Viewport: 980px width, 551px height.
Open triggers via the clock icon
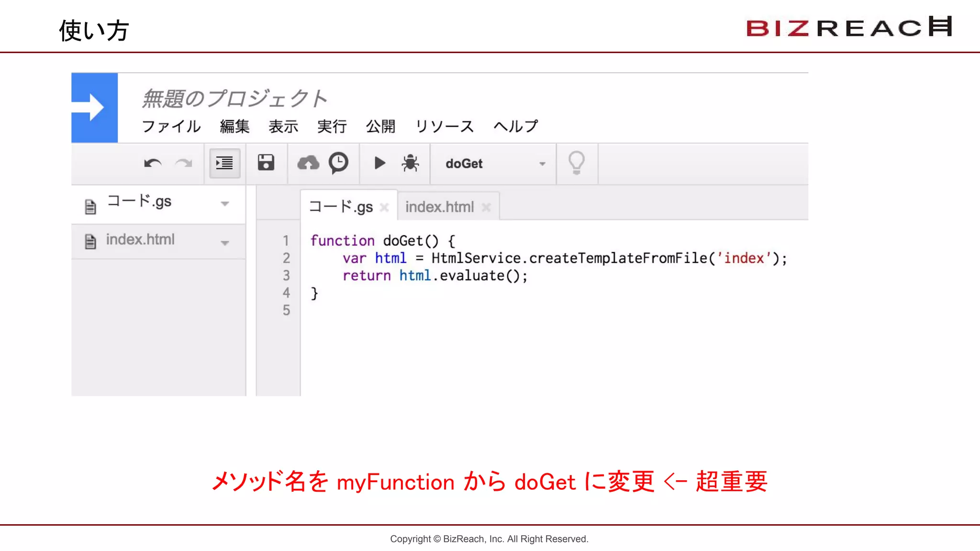(x=338, y=163)
